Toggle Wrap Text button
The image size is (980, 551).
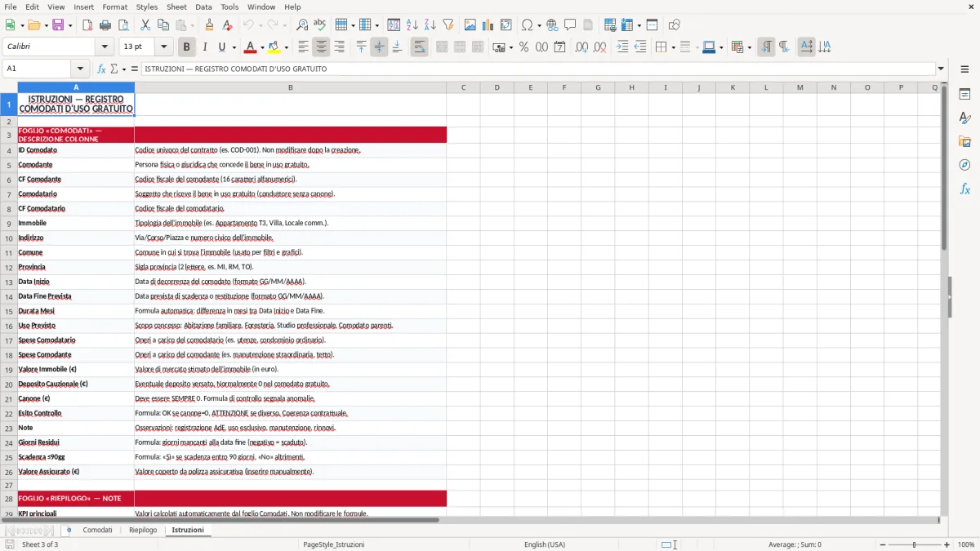(x=419, y=47)
